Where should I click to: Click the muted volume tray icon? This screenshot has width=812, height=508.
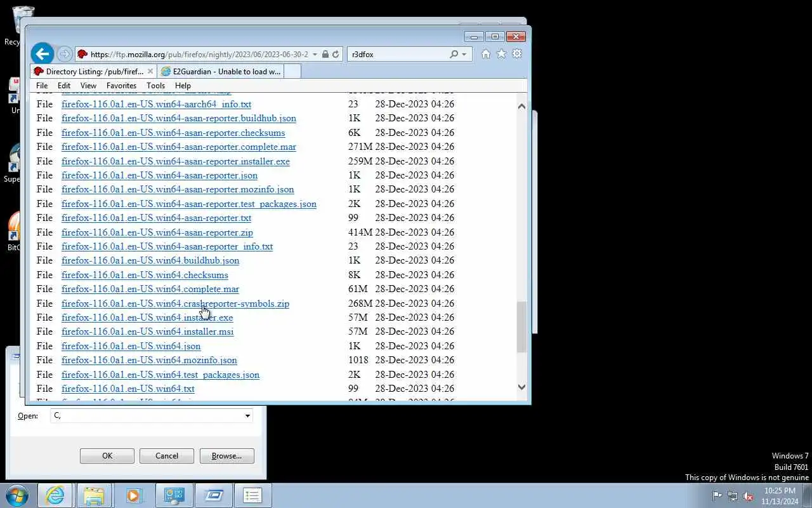pyautogui.click(x=749, y=496)
